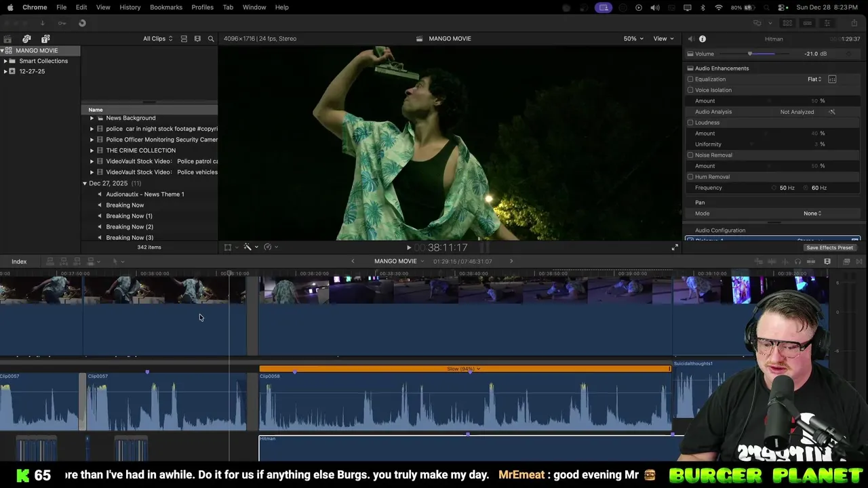Click the viewer play button

click(x=408, y=248)
